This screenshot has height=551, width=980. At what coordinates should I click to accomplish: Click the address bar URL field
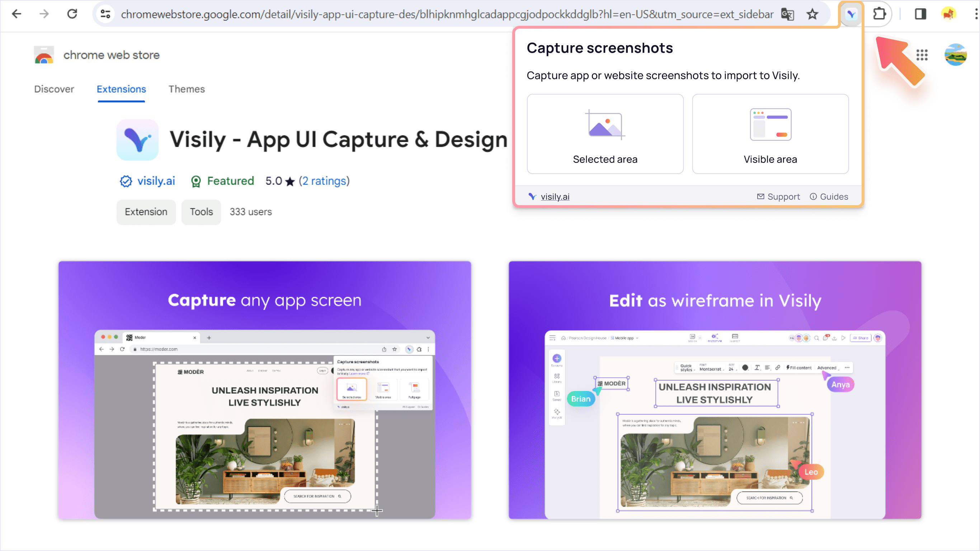click(x=447, y=14)
